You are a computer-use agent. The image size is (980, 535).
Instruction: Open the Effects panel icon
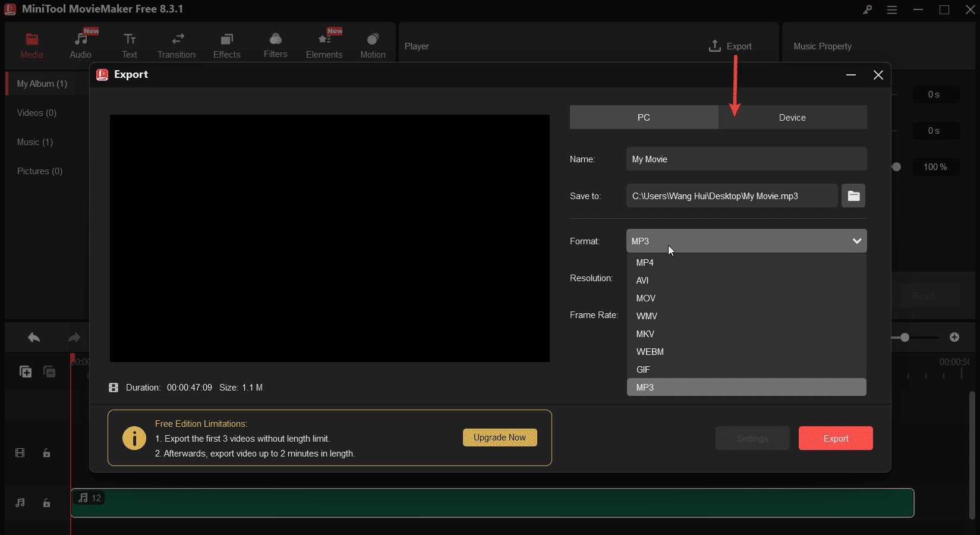(226, 40)
